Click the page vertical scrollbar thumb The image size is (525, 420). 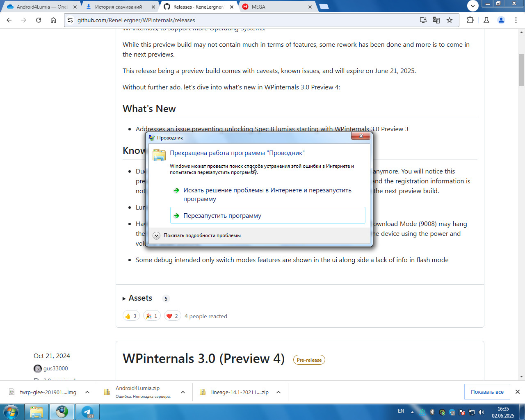[x=521, y=70]
